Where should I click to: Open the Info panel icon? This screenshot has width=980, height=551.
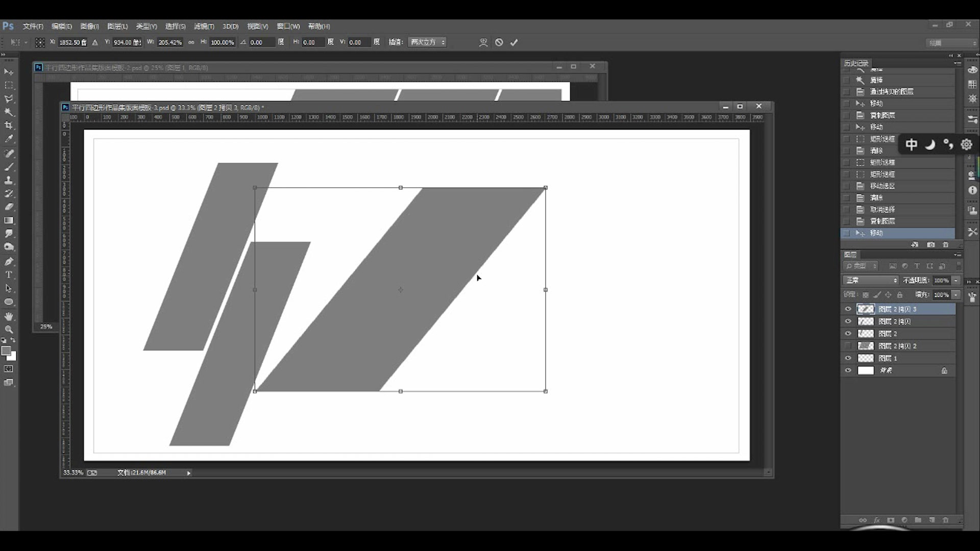(972, 190)
